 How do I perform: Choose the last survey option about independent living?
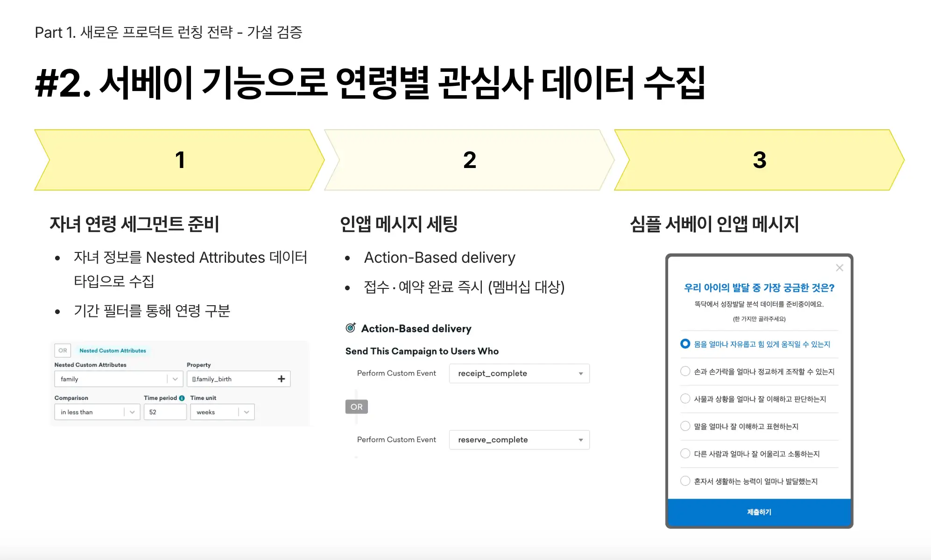point(684,481)
